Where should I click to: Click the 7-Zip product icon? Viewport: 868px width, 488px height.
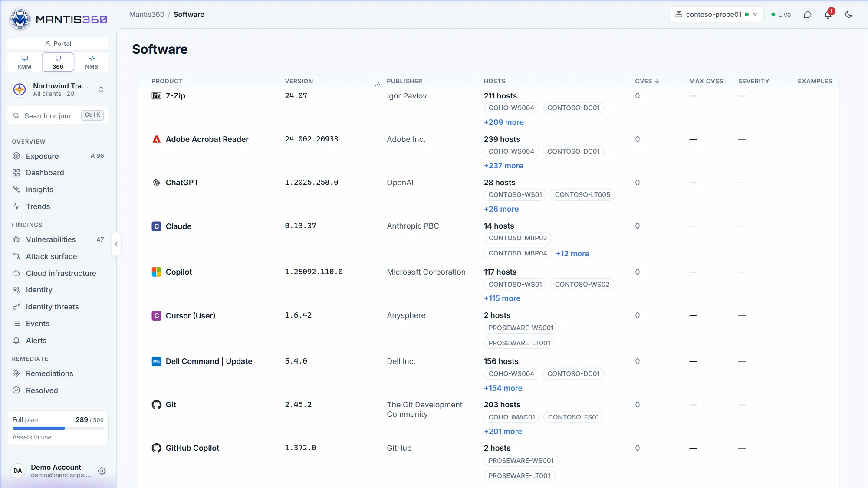[x=157, y=96]
